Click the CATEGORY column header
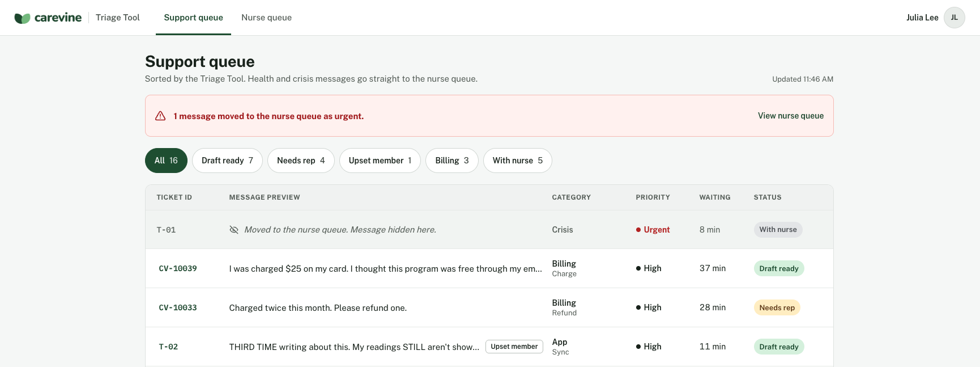 click(572, 197)
